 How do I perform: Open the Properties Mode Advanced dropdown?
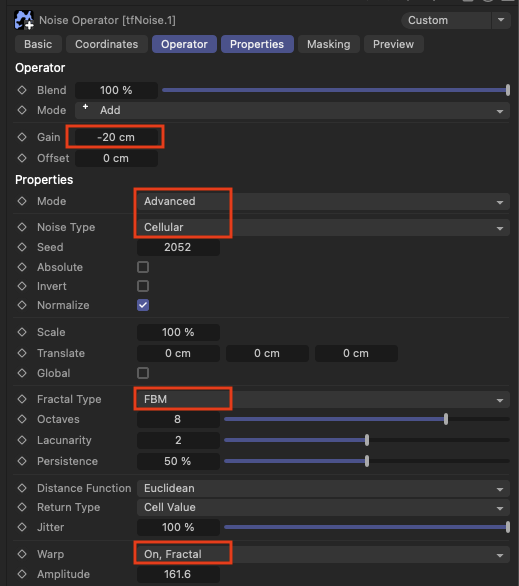[x=323, y=201]
